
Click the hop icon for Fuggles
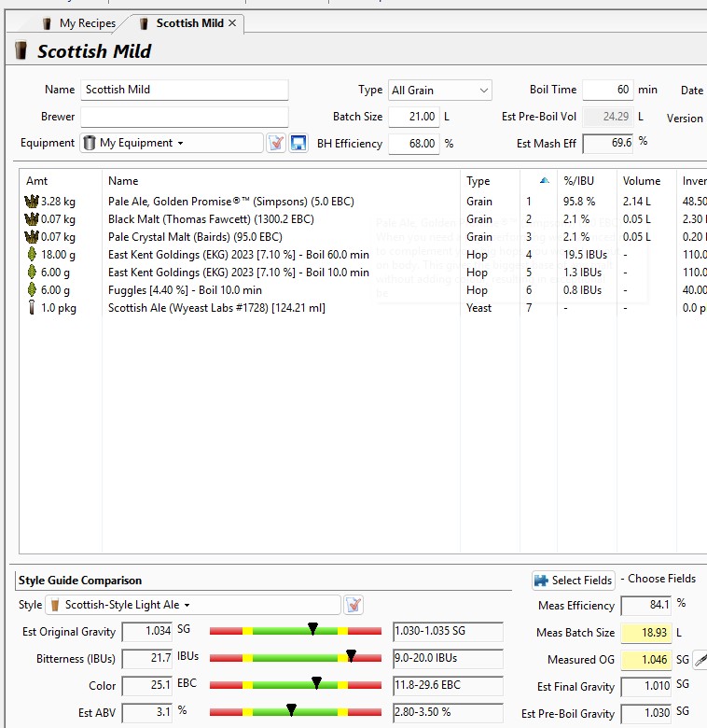click(x=31, y=290)
